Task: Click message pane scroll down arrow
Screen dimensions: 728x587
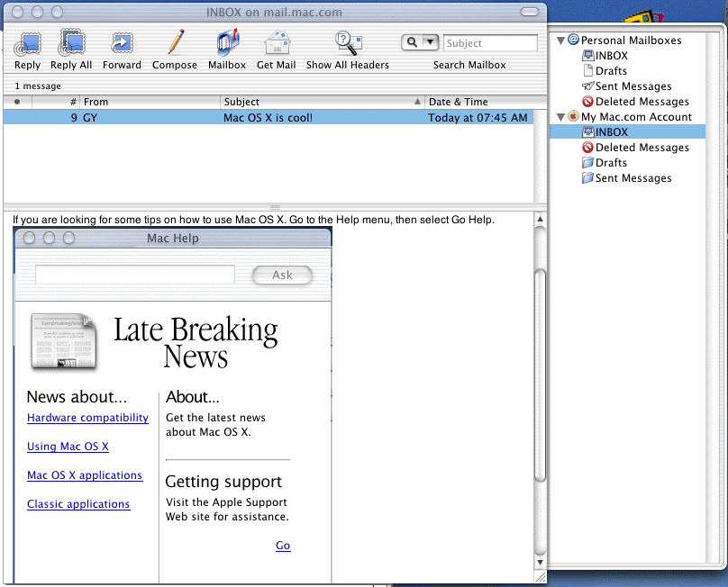Action: click(x=540, y=563)
